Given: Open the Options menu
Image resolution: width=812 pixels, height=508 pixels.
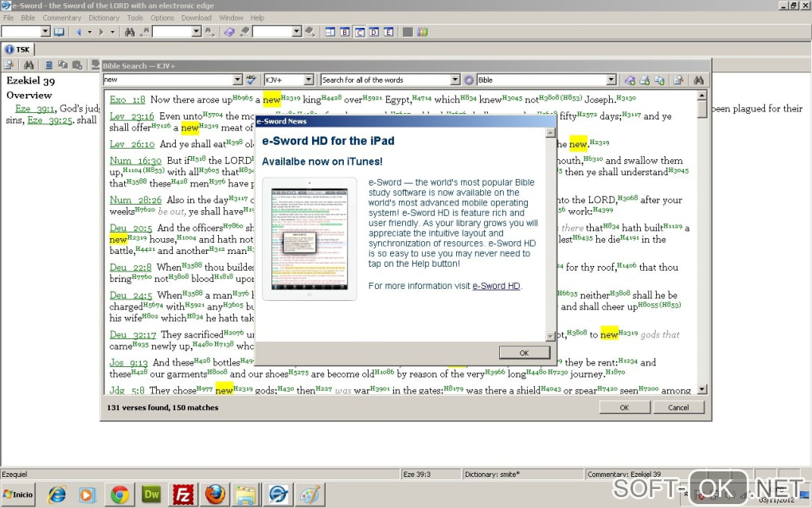Looking at the screenshot, I should click(x=162, y=18).
